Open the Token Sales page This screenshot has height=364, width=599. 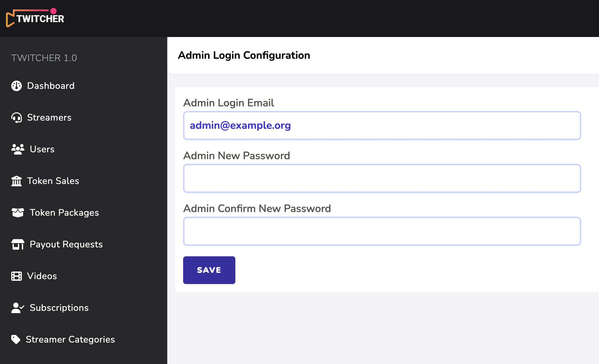click(x=53, y=181)
